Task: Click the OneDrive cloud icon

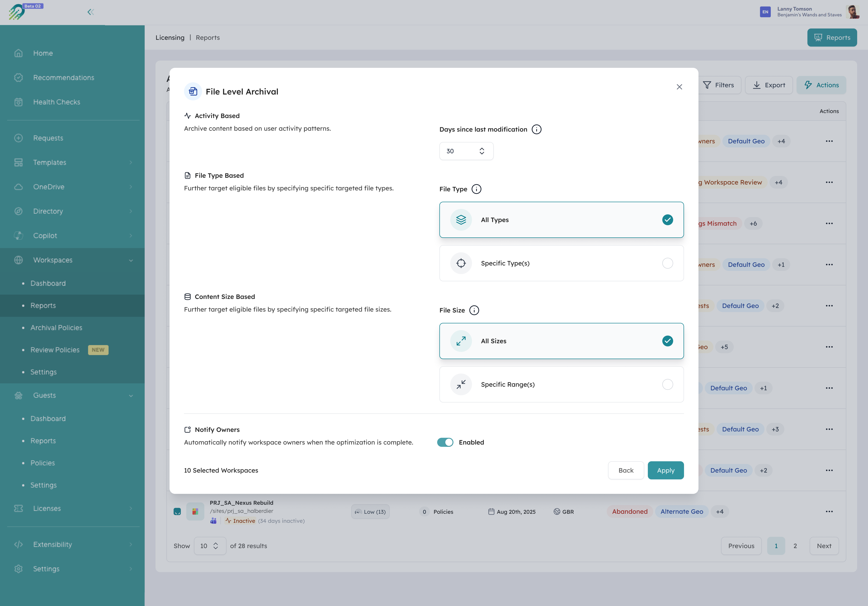Action: [x=19, y=187]
